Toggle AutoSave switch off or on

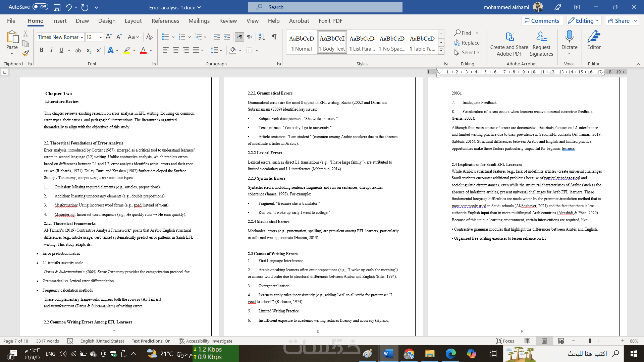pyautogui.click(x=40, y=7)
